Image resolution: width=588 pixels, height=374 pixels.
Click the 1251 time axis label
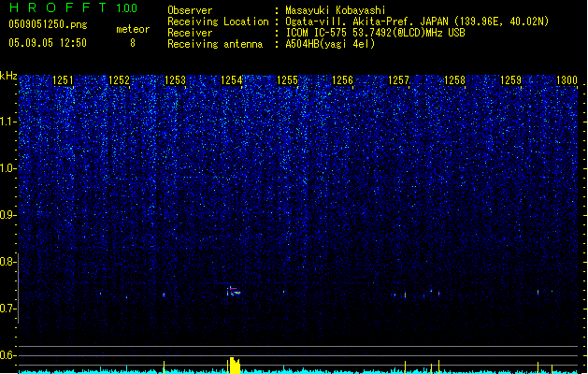pos(63,80)
